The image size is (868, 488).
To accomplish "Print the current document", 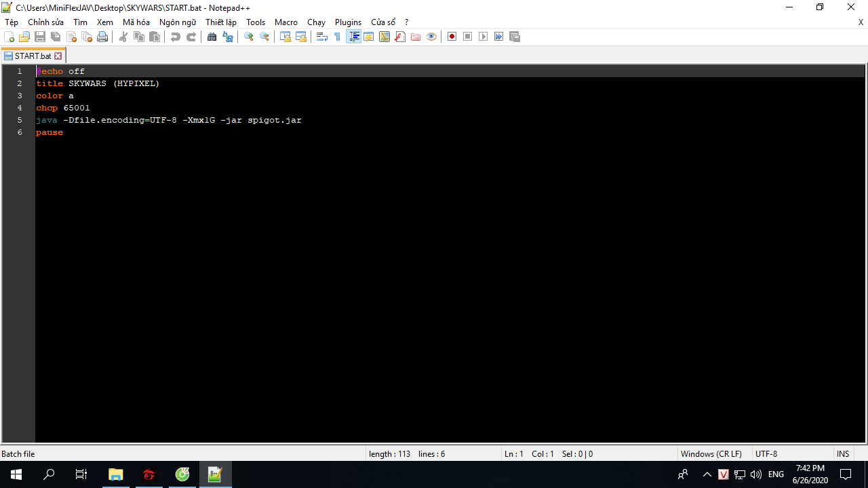I will (x=102, y=37).
